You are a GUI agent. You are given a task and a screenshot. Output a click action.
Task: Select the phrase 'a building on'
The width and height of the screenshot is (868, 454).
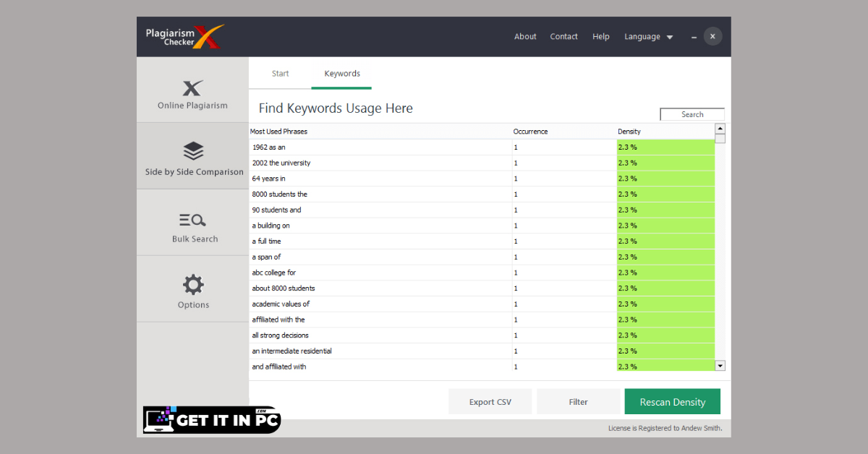[271, 226]
